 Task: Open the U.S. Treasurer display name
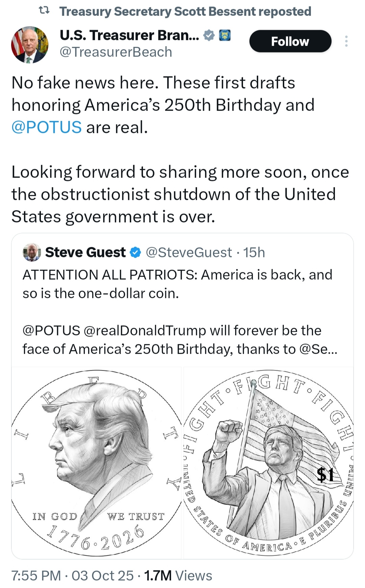(129, 36)
